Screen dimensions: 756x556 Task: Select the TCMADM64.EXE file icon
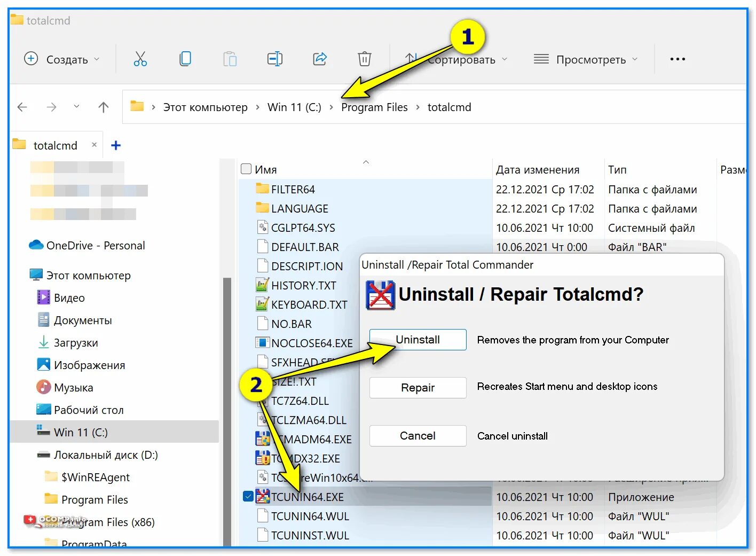coord(262,439)
